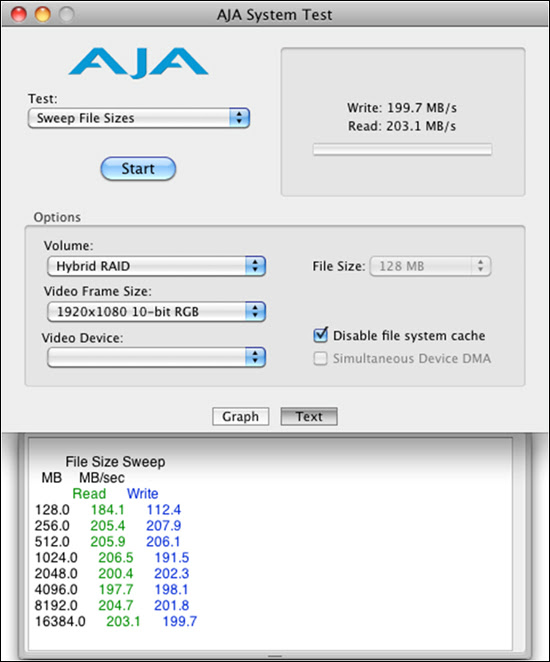
Task: Select the 2048.0 MB row size
Action: tap(56, 574)
